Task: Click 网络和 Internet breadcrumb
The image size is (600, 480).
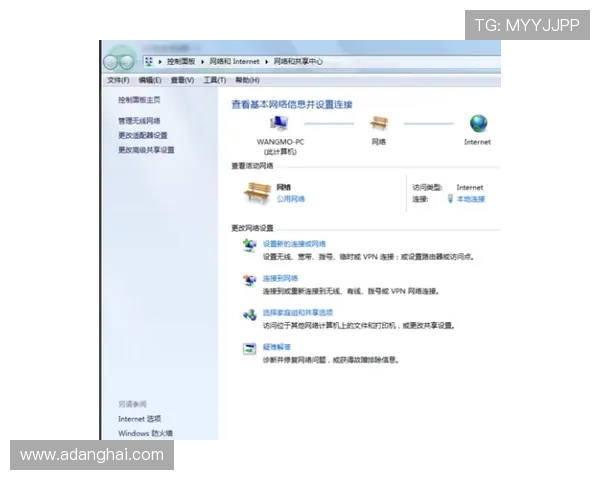Action: [235, 62]
